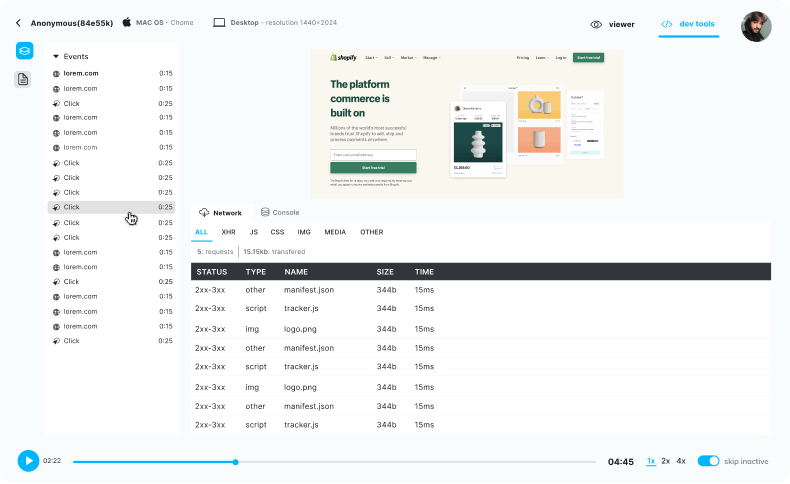Image resolution: width=790 pixels, height=484 pixels.
Task: Play the session recording
Action: (x=28, y=461)
